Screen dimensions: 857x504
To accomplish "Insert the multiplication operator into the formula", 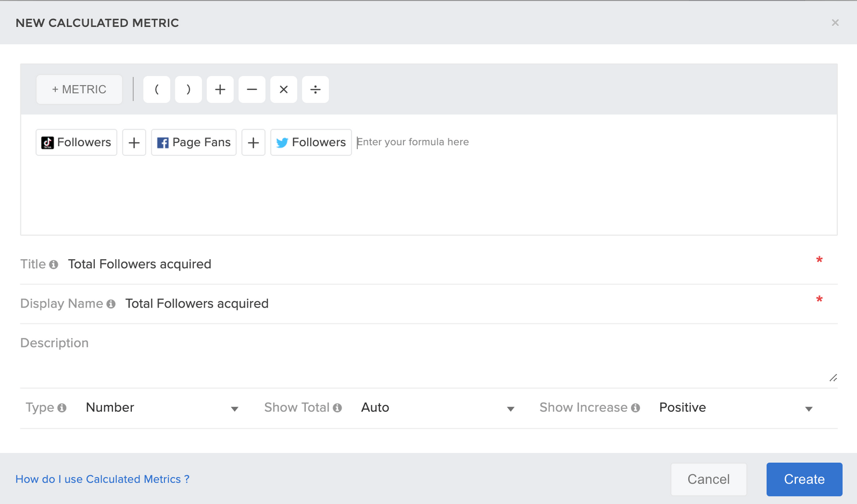I will 283,89.
